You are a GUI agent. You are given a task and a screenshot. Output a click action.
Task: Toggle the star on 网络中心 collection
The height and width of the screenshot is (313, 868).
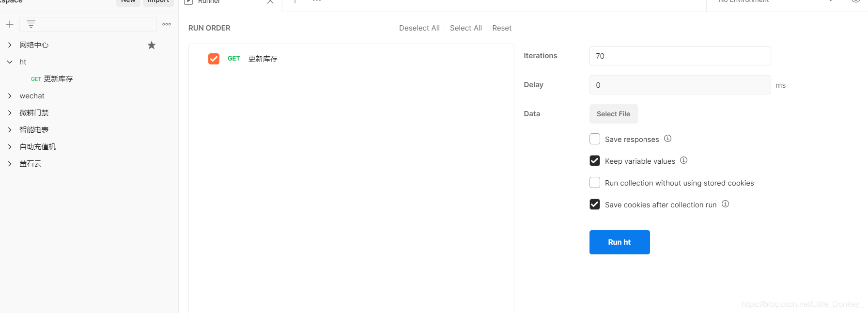tap(152, 45)
